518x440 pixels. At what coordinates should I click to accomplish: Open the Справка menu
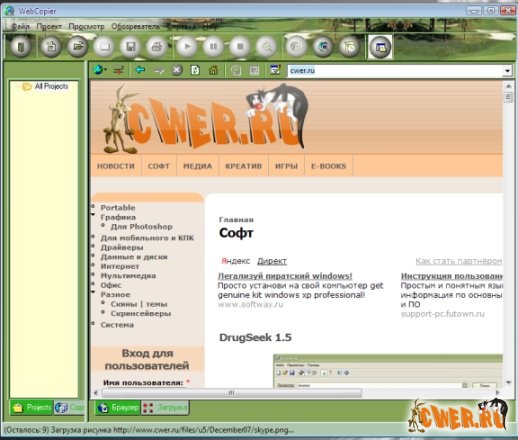click(x=181, y=26)
